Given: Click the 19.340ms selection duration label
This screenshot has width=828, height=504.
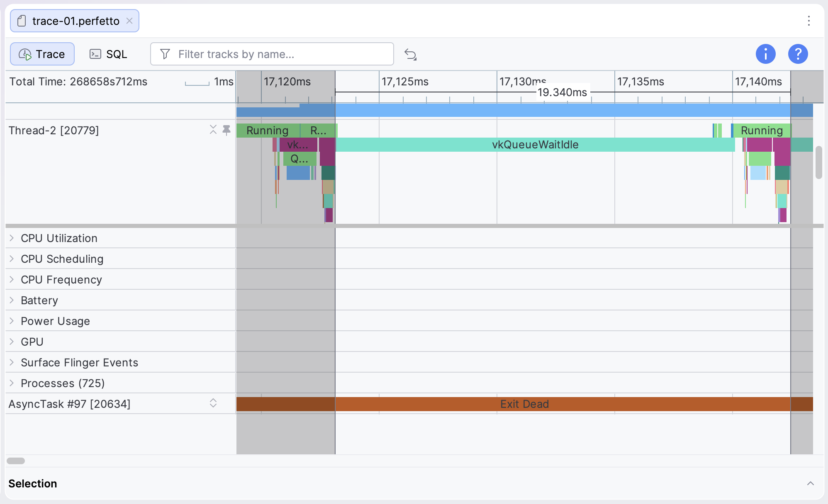Looking at the screenshot, I should click(x=562, y=92).
